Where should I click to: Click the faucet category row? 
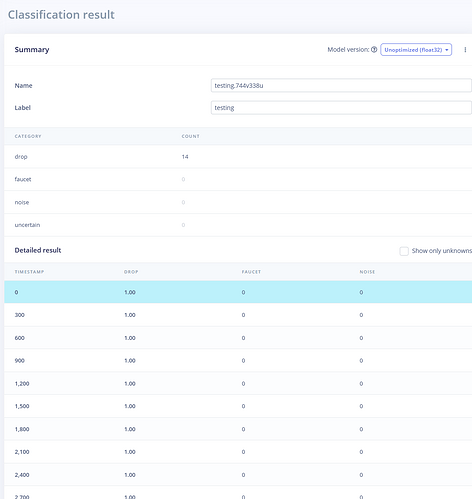click(238, 179)
